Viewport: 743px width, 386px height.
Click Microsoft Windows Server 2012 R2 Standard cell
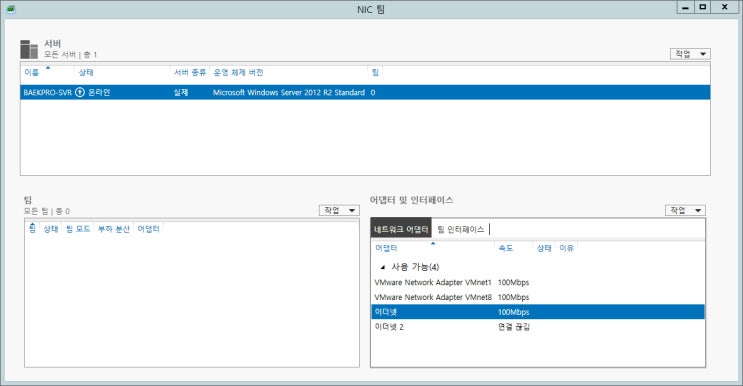(x=289, y=92)
